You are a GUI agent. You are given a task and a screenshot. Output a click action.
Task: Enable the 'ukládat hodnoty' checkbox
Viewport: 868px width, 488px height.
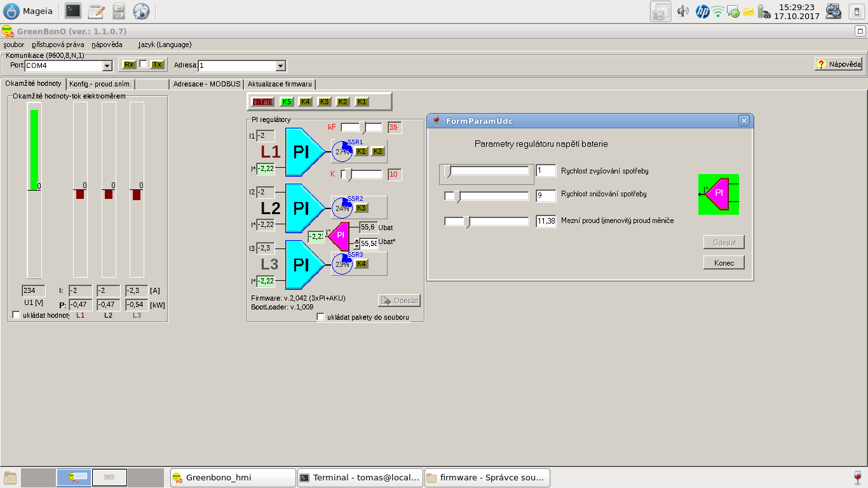coord(16,315)
